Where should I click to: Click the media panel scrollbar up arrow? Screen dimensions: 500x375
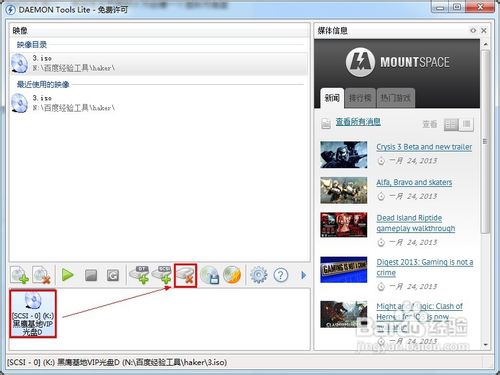(486, 44)
